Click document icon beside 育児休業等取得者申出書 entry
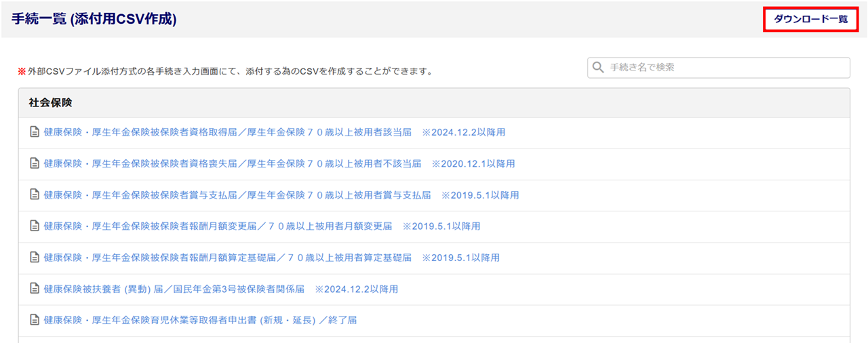 pos(35,320)
